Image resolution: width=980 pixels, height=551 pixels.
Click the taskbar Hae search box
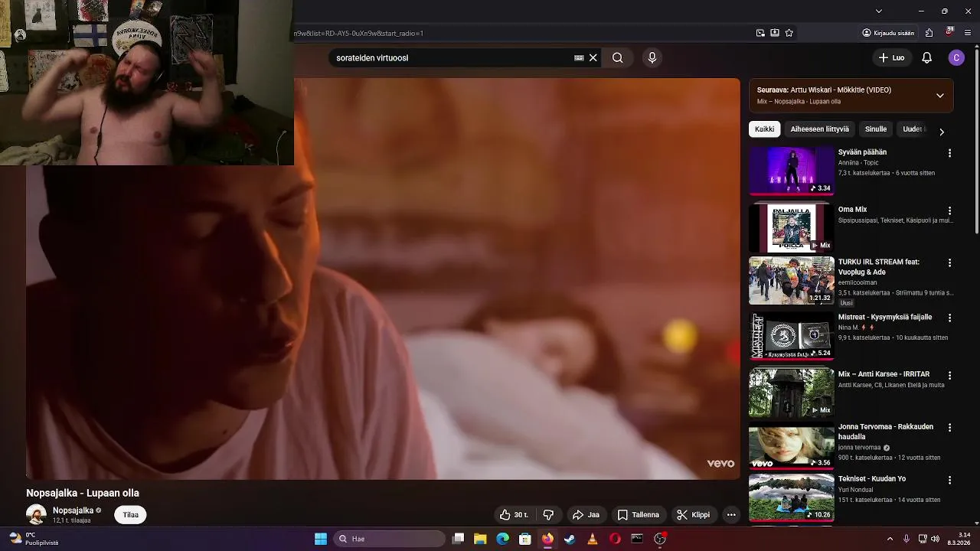[390, 539]
